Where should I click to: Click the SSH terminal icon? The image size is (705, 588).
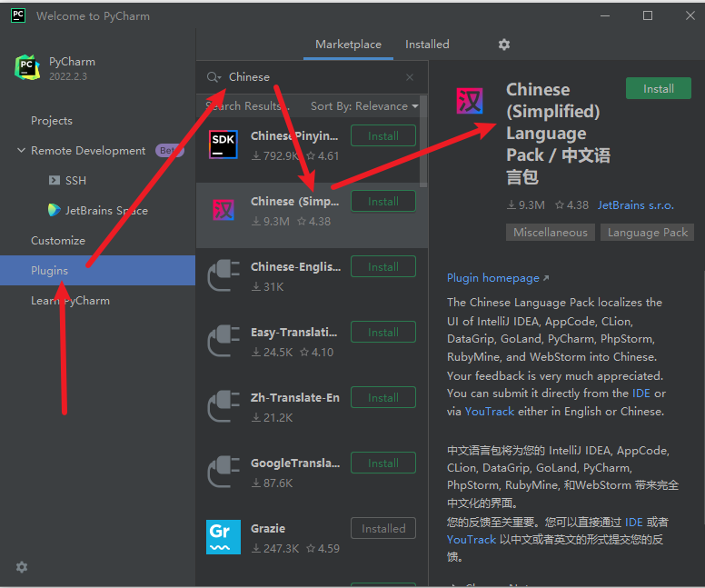55,181
